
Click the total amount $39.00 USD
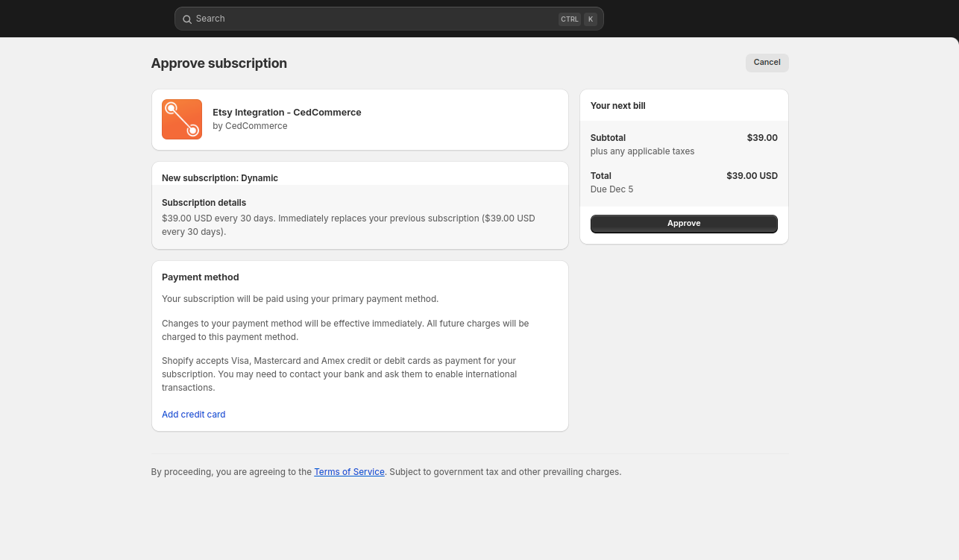click(x=752, y=176)
